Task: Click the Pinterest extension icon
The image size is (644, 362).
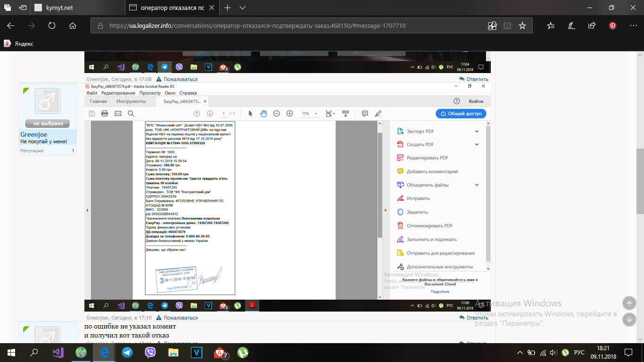Action: [613, 26]
